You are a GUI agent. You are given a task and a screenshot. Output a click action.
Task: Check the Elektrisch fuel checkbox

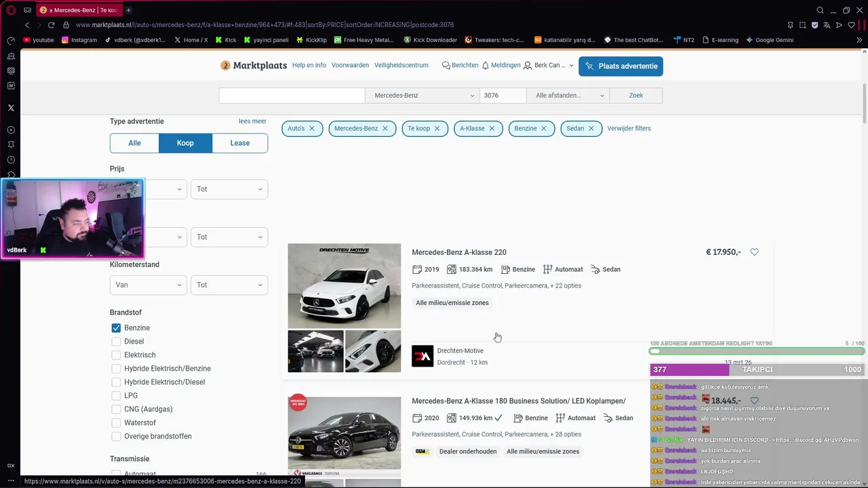point(116,355)
